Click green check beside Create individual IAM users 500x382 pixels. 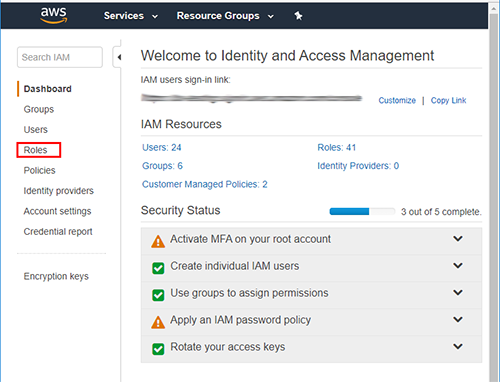158,268
